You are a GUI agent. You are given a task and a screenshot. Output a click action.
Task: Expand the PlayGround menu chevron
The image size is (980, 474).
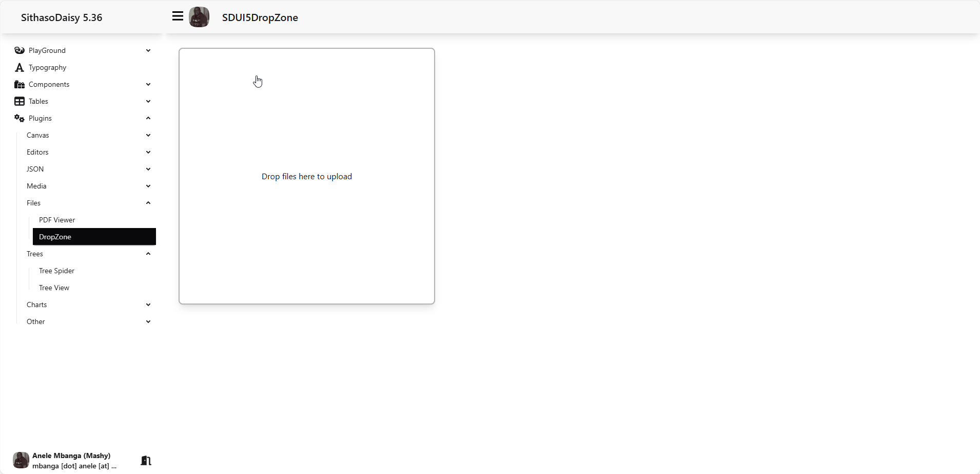point(148,50)
